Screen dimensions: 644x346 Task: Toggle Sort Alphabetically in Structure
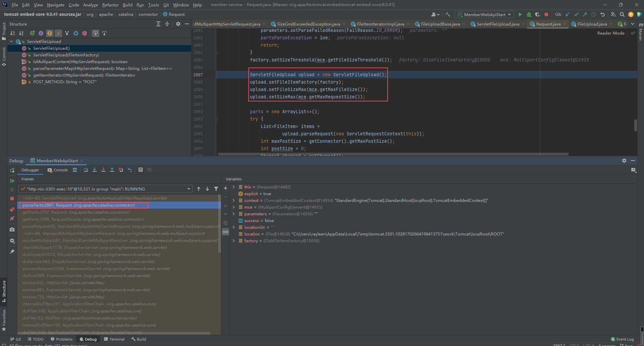pyautogui.click(x=21, y=33)
